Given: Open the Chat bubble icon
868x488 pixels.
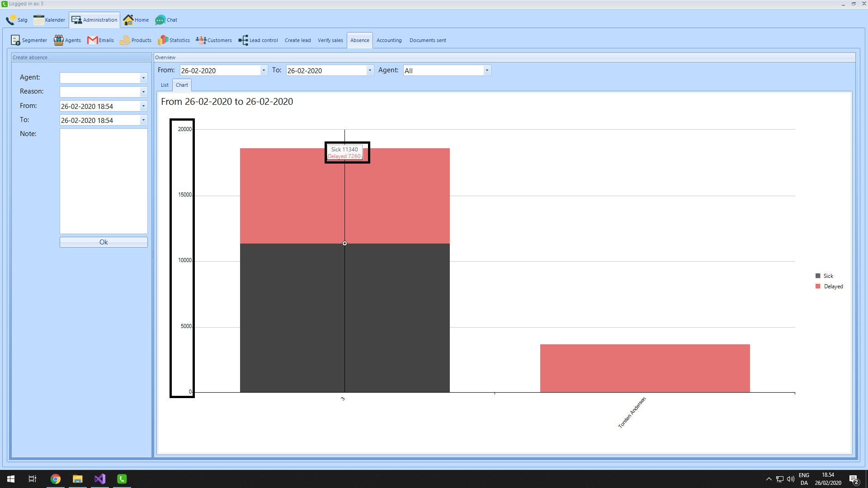Looking at the screenshot, I should pos(160,20).
